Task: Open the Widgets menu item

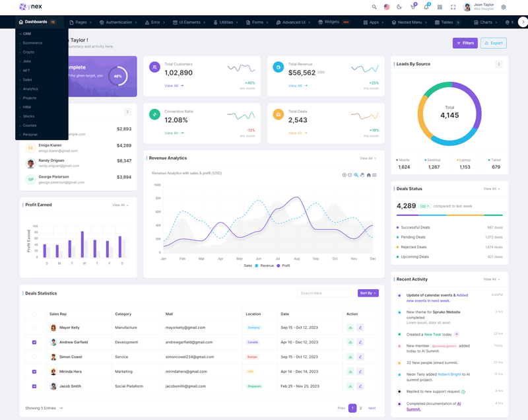Action: [333, 22]
